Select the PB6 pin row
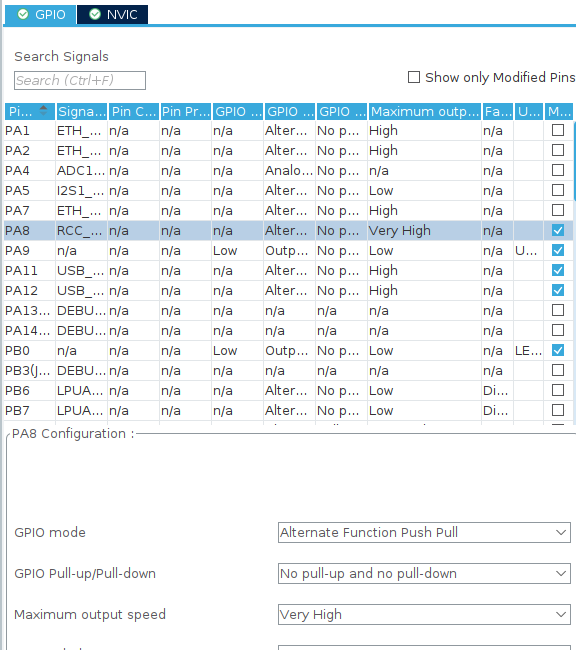This screenshot has height=650, width=576. click(289, 390)
